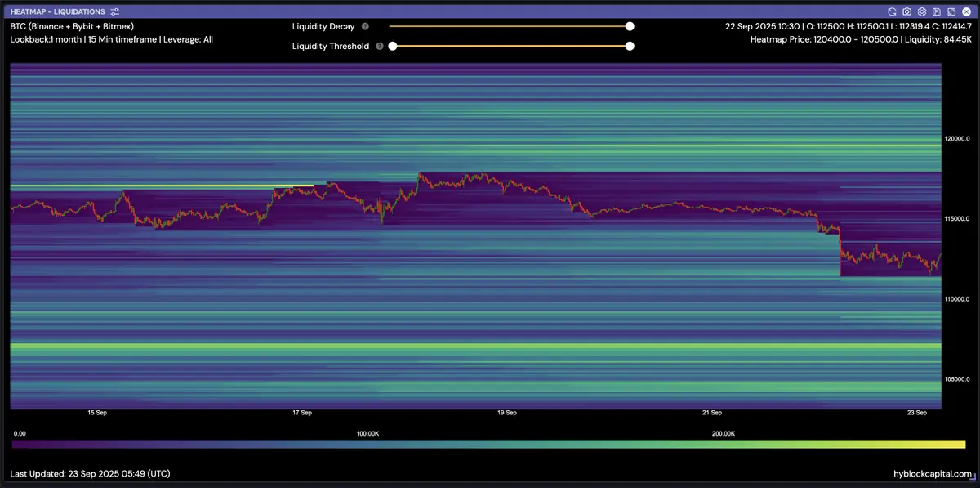This screenshot has height=488, width=980.
Task: Click the 19 Sep date axis label
Action: pyautogui.click(x=506, y=413)
